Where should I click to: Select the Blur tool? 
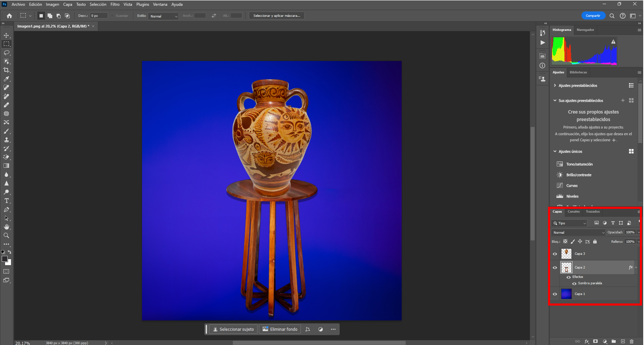point(6,174)
